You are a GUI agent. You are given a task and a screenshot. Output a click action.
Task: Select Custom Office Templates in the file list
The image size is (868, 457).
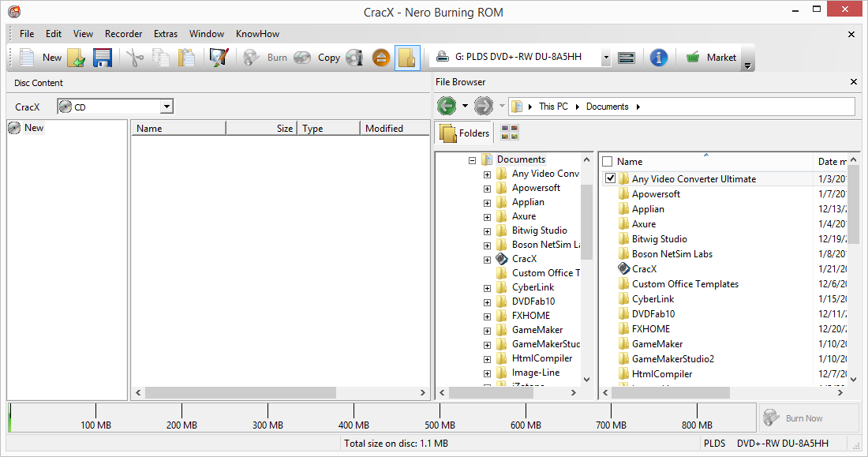685,283
